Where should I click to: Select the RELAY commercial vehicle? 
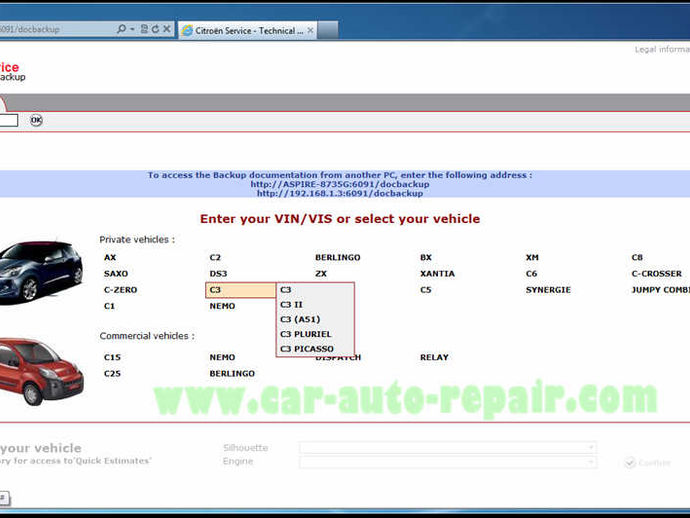tap(434, 357)
